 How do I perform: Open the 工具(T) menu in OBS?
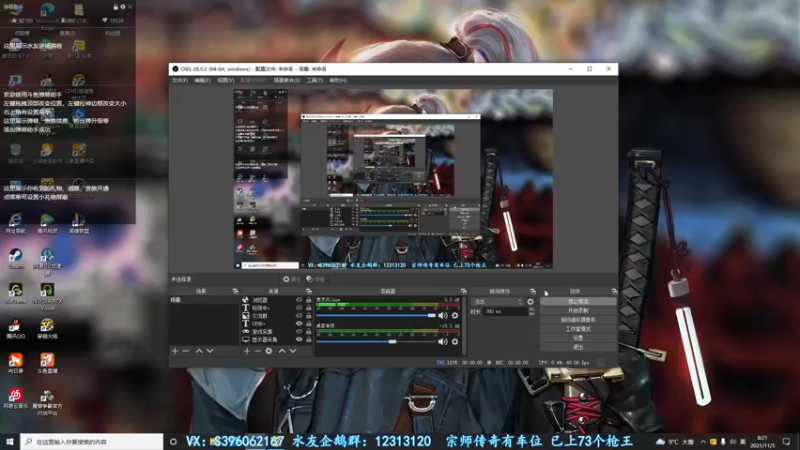(314, 81)
